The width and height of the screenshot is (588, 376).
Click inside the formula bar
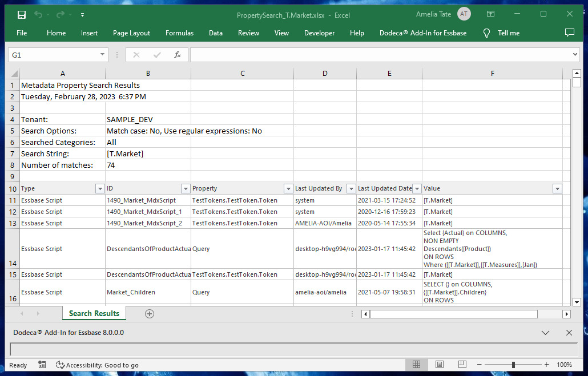pos(381,55)
